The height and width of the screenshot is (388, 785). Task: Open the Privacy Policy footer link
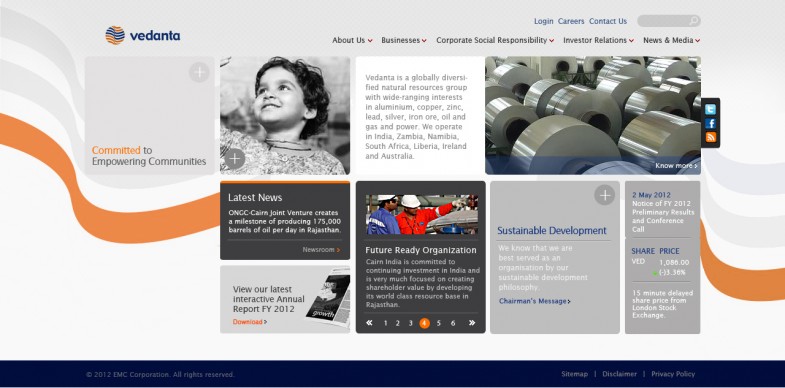point(673,374)
